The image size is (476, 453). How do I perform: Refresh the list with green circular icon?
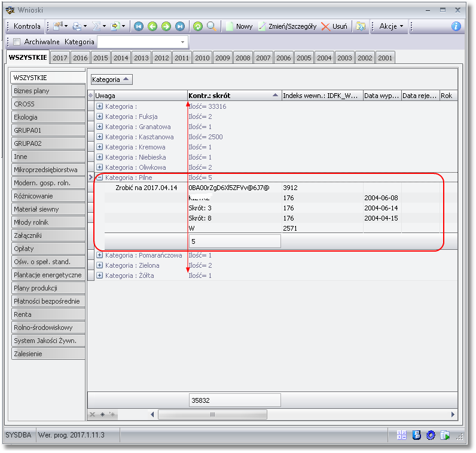tap(197, 27)
